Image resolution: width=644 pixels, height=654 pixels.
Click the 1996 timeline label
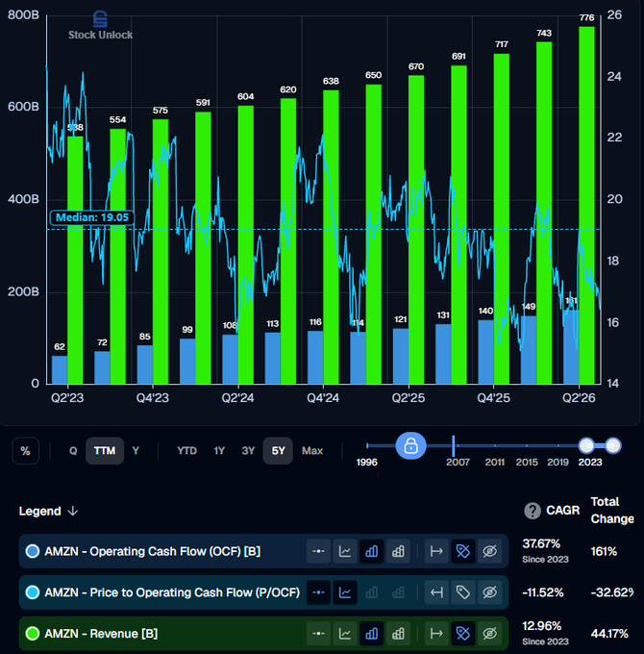tap(367, 463)
